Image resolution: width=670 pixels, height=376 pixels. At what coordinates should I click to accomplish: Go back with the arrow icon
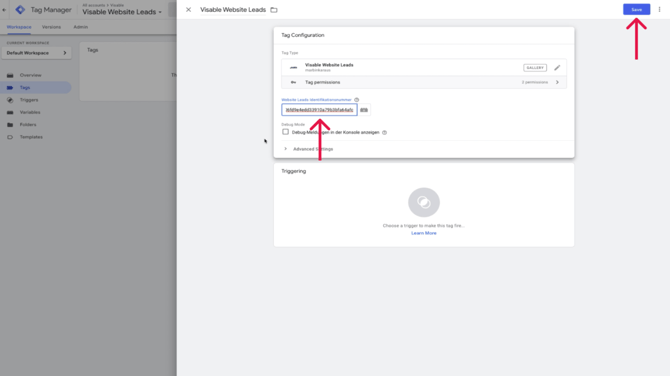4,9
